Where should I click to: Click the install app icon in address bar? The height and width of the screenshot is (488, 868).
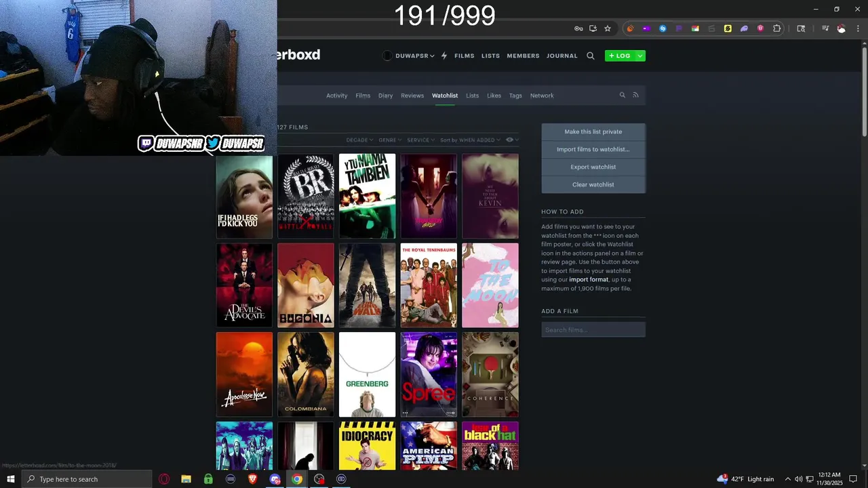click(593, 28)
